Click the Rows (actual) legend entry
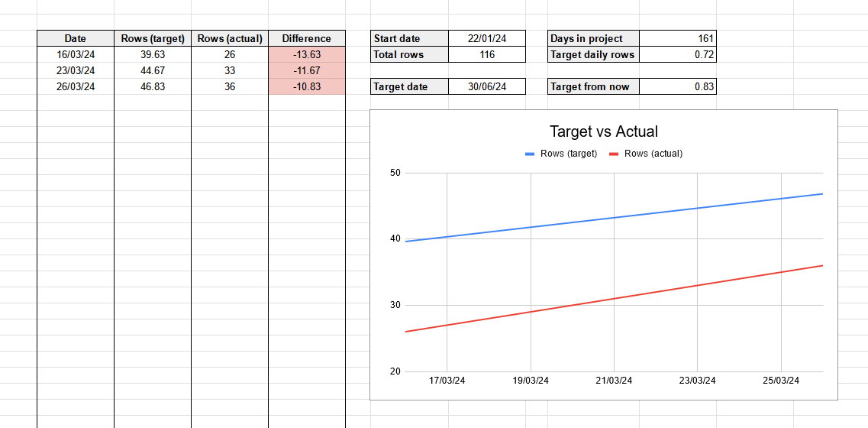 tap(645, 154)
